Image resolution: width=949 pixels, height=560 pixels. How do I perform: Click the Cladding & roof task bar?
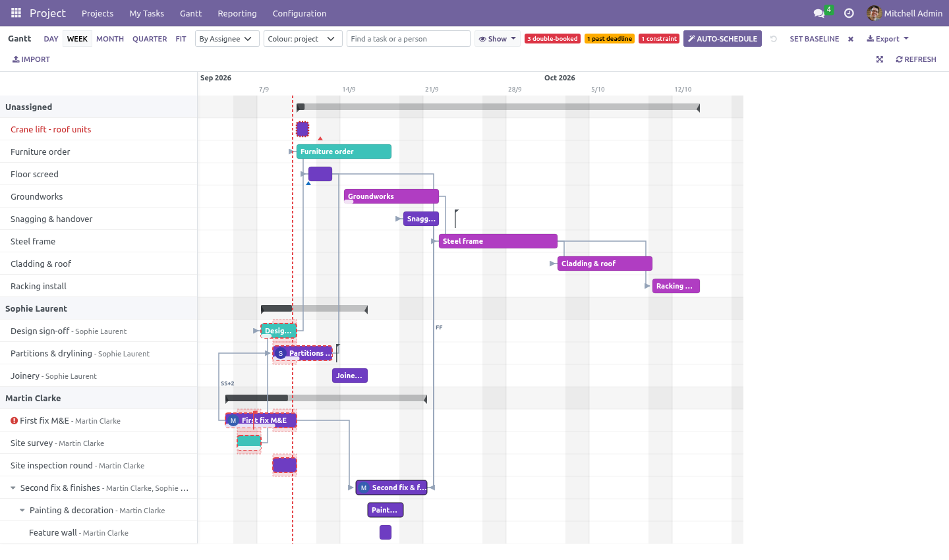(605, 264)
